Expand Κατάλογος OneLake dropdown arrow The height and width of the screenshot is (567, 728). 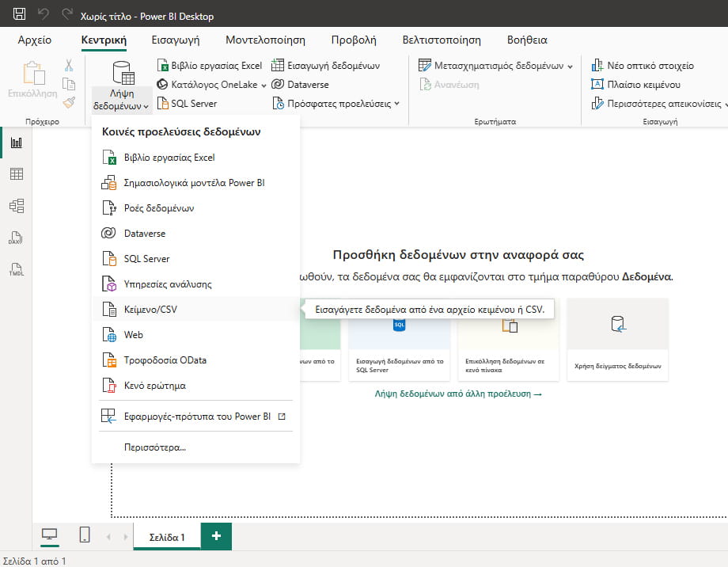click(x=264, y=86)
